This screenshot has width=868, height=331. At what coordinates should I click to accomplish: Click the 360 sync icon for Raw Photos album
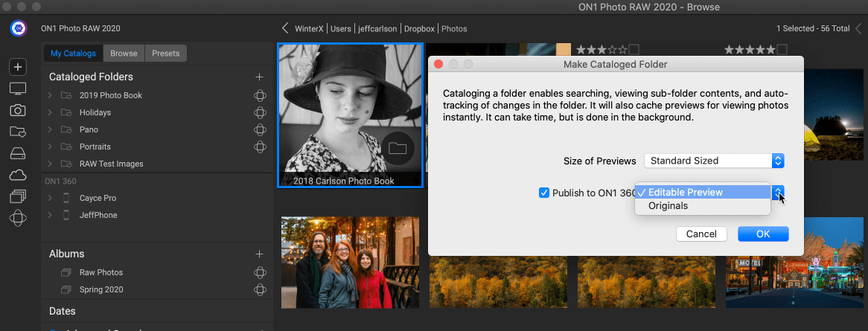coord(260,272)
